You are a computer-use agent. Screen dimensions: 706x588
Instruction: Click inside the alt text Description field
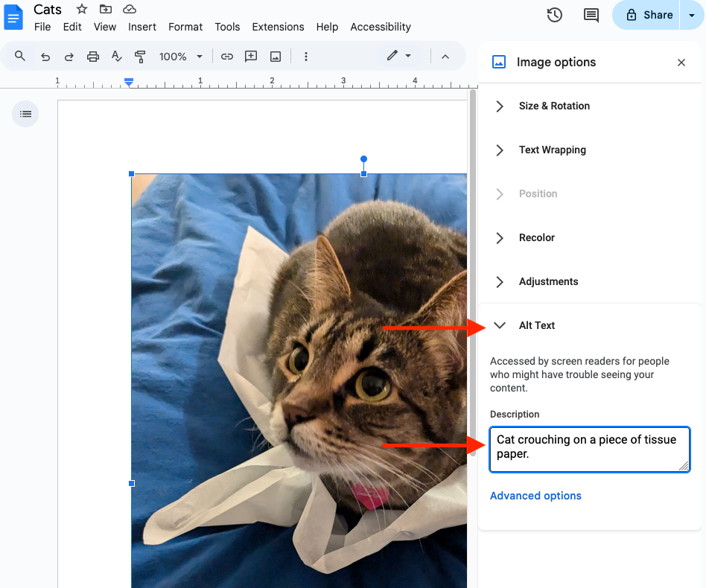click(588, 449)
